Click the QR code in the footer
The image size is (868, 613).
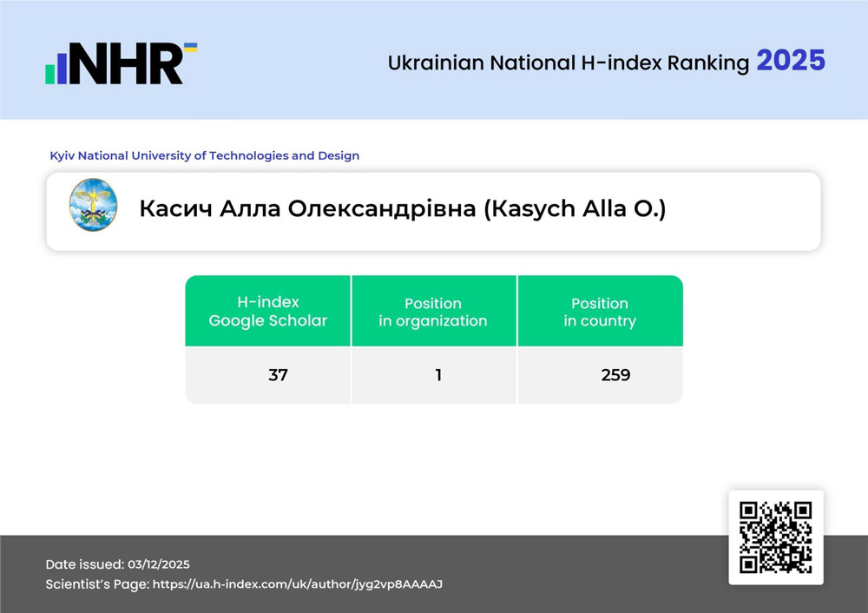click(775, 537)
